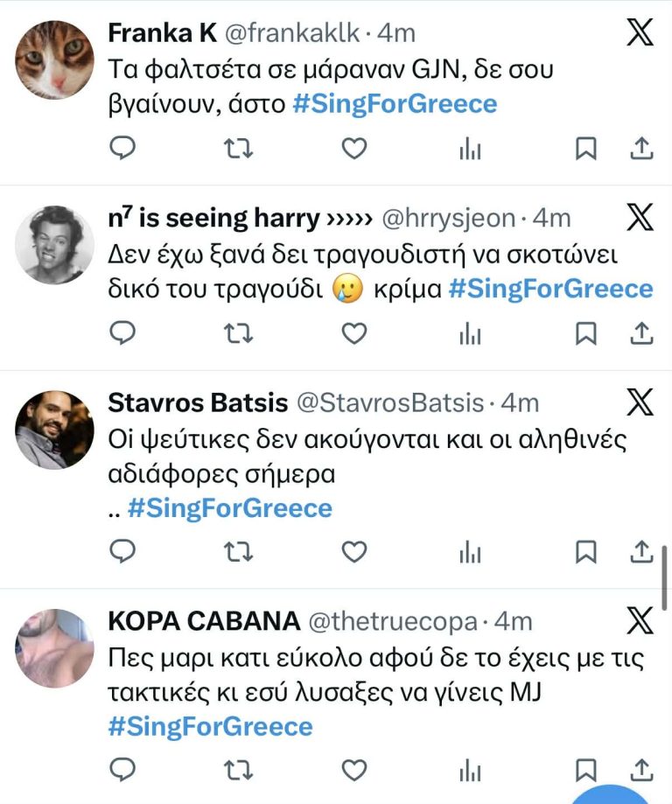Click #SingForGreece hashtag in Franka K's tweet
672x804 pixels.
(395, 104)
